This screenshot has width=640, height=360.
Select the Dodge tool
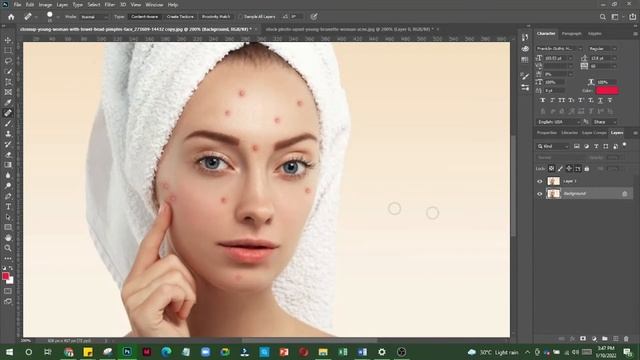pos(8,186)
